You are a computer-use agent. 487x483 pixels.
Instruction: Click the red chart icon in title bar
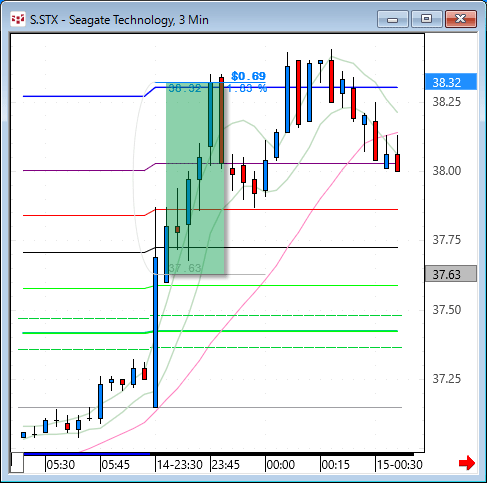pos(18,19)
